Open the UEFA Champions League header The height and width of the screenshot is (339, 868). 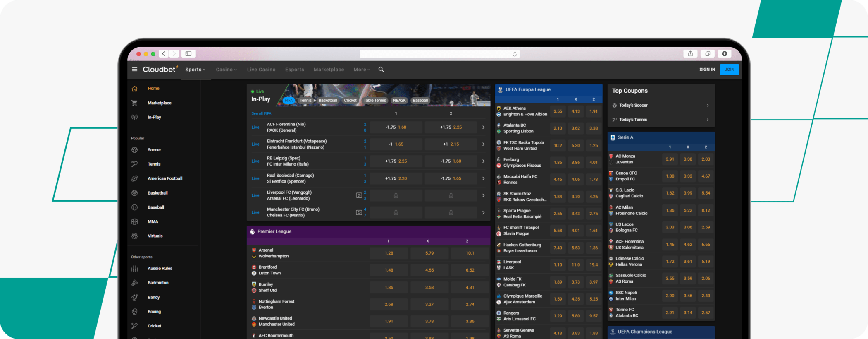pyautogui.click(x=661, y=332)
